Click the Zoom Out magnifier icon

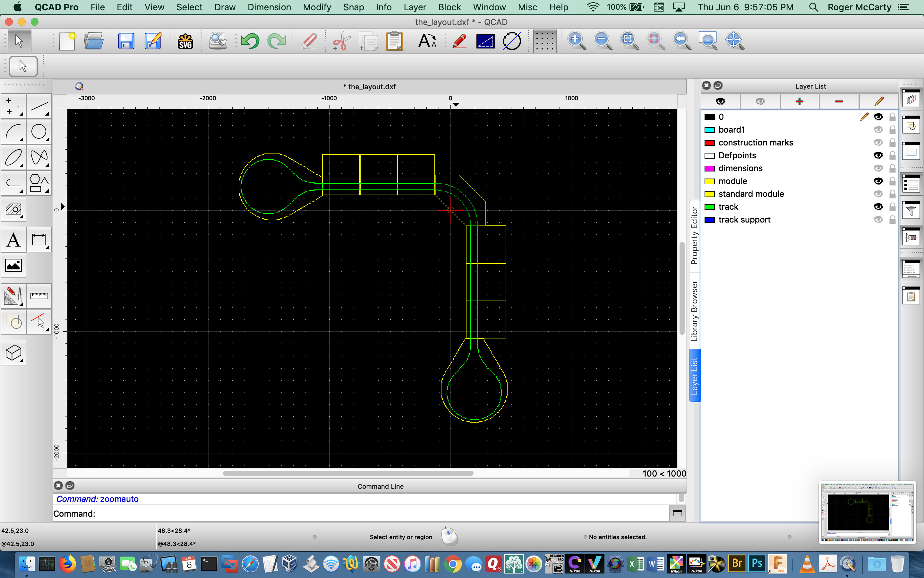pos(603,40)
